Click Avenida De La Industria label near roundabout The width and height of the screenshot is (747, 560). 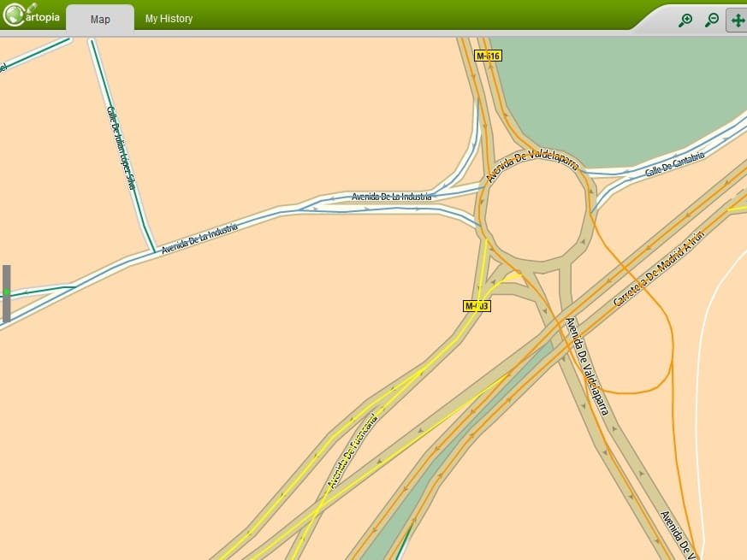[392, 197]
